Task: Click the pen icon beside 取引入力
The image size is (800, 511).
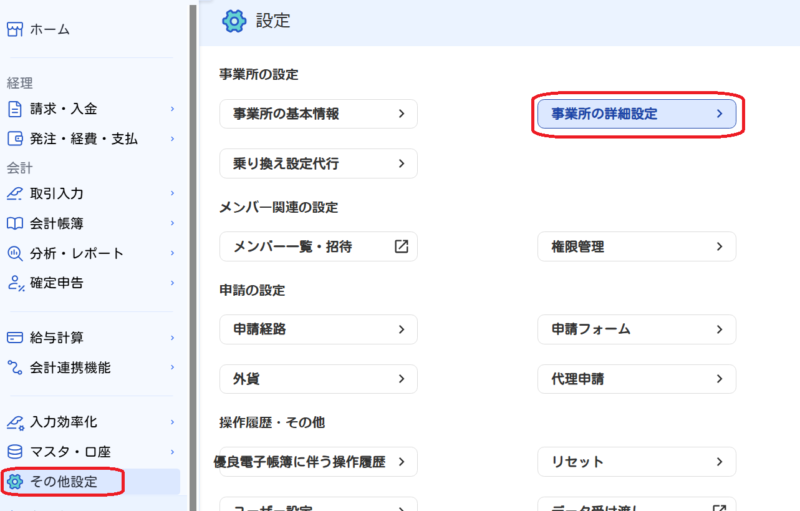Action: (15, 193)
